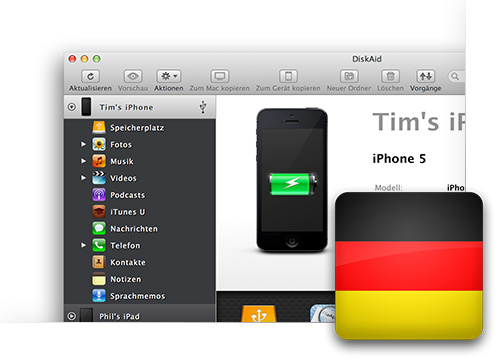The width and height of the screenshot is (504, 360).
Task: Close the DiskAid window with red button
Action: tap(72, 59)
